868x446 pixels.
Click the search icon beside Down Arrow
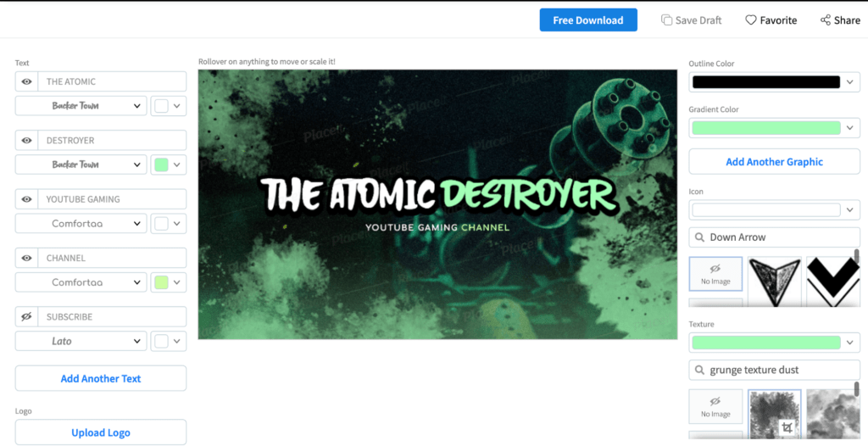(699, 237)
